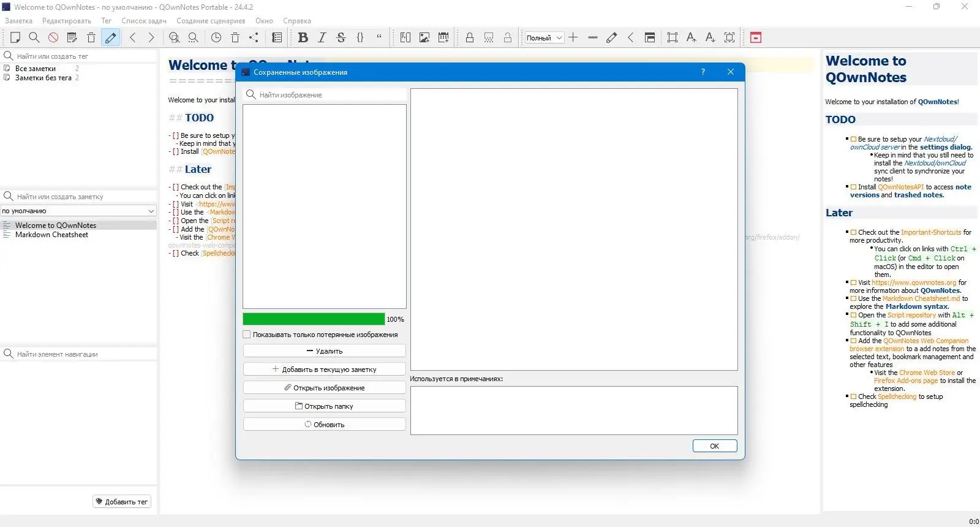Remove the current workspace with minus icon

click(592, 37)
